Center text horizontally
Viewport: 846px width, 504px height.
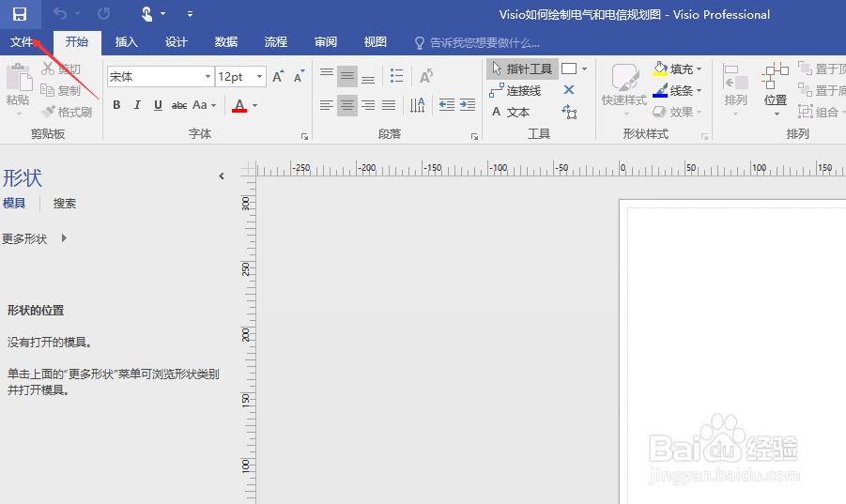click(346, 105)
